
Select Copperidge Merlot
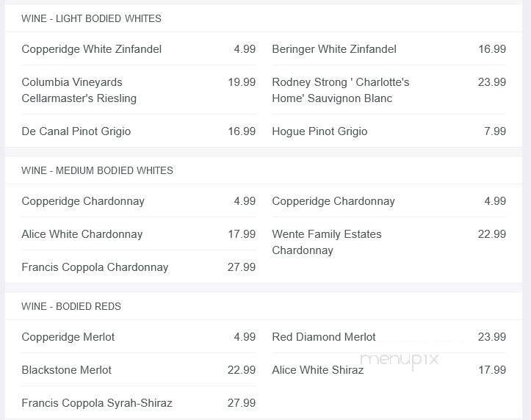pyautogui.click(x=68, y=337)
